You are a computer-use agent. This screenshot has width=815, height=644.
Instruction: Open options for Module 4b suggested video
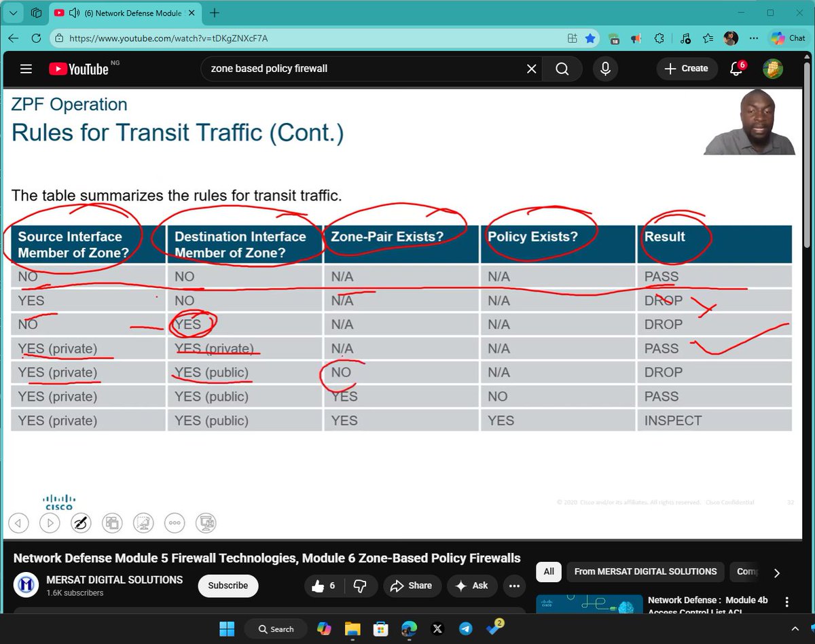pos(787,603)
